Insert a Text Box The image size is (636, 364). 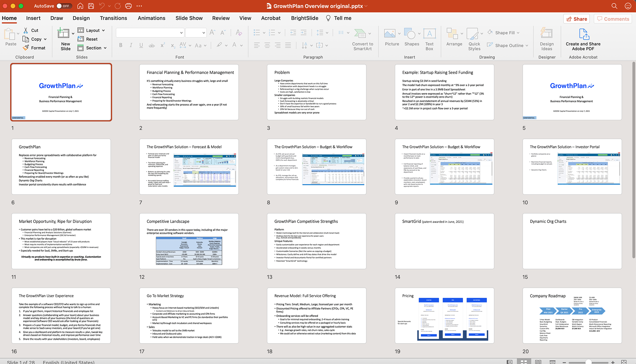coord(429,39)
